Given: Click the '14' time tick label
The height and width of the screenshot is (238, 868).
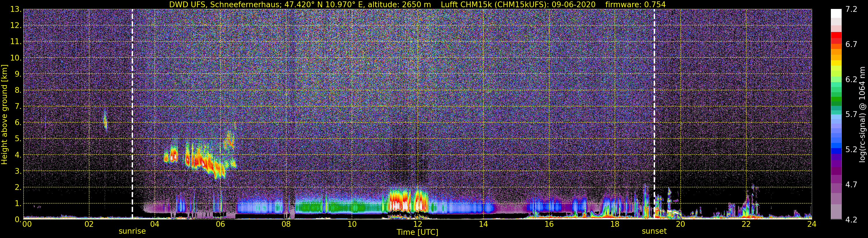Looking at the screenshot, I should pos(483,224).
